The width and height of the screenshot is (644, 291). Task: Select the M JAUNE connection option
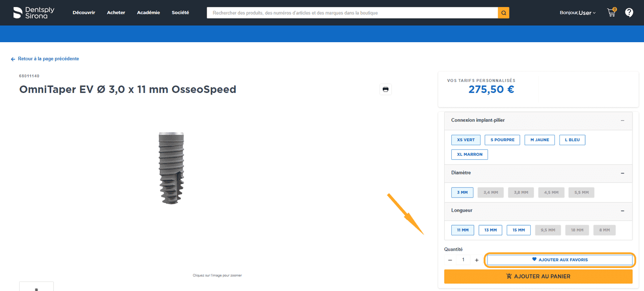click(539, 140)
